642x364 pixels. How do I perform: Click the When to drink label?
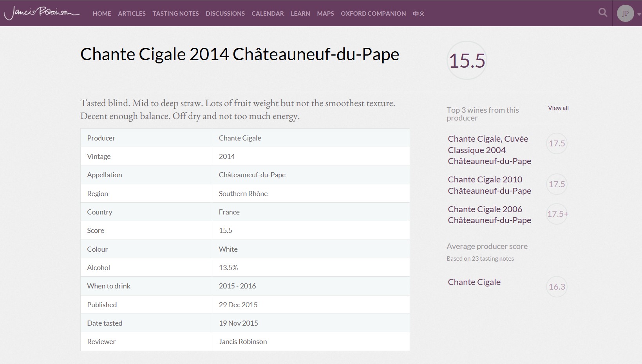coord(109,286)
